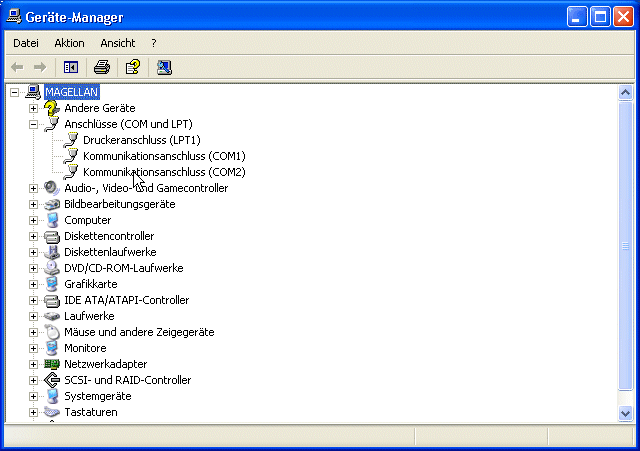
Task: Collapse the MAGELLAN root node
Action: tap(14, 92)
